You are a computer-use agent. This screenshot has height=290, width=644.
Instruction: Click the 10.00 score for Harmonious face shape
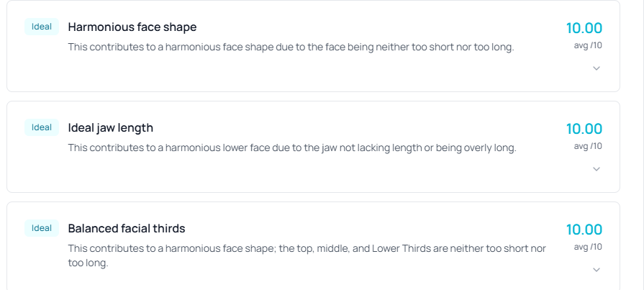coord(584,28)
